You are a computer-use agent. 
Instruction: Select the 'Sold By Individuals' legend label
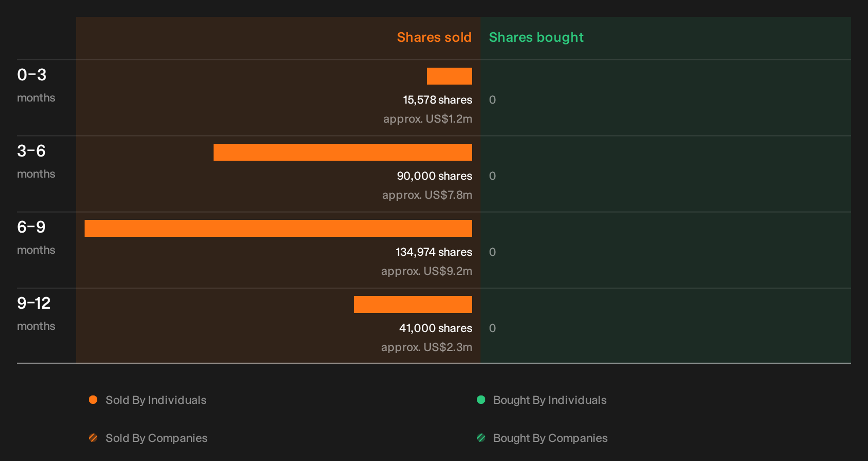156,400
